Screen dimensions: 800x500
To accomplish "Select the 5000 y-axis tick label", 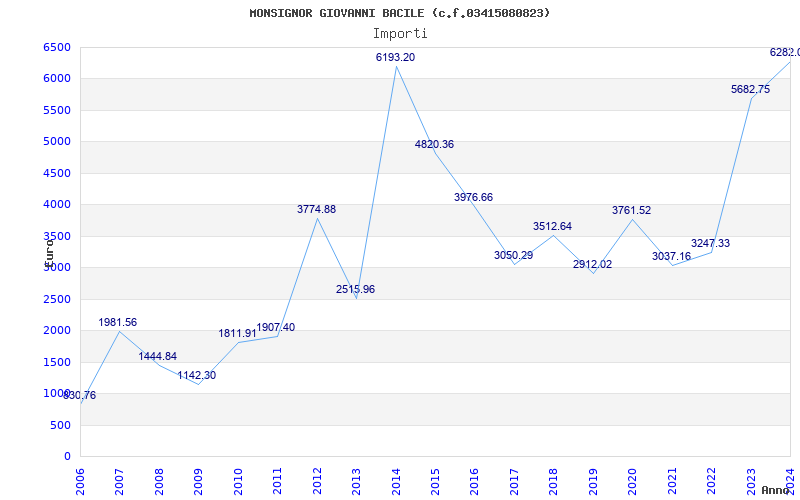I will coord(57,141).
